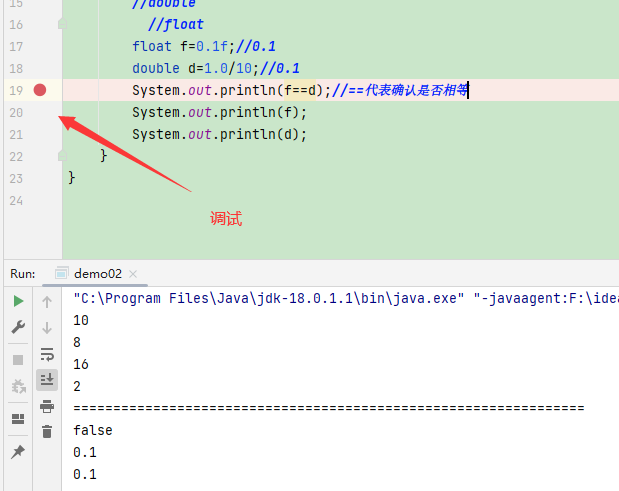Click the console output line '2'
Viewport: 619px width, 491px height.
[77, 386]
